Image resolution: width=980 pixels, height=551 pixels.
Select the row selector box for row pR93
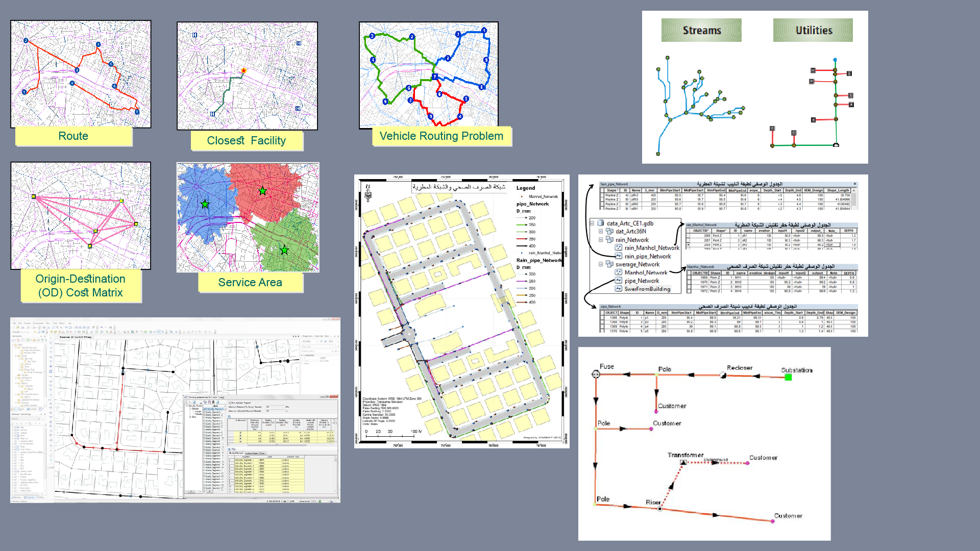(602, 199)
